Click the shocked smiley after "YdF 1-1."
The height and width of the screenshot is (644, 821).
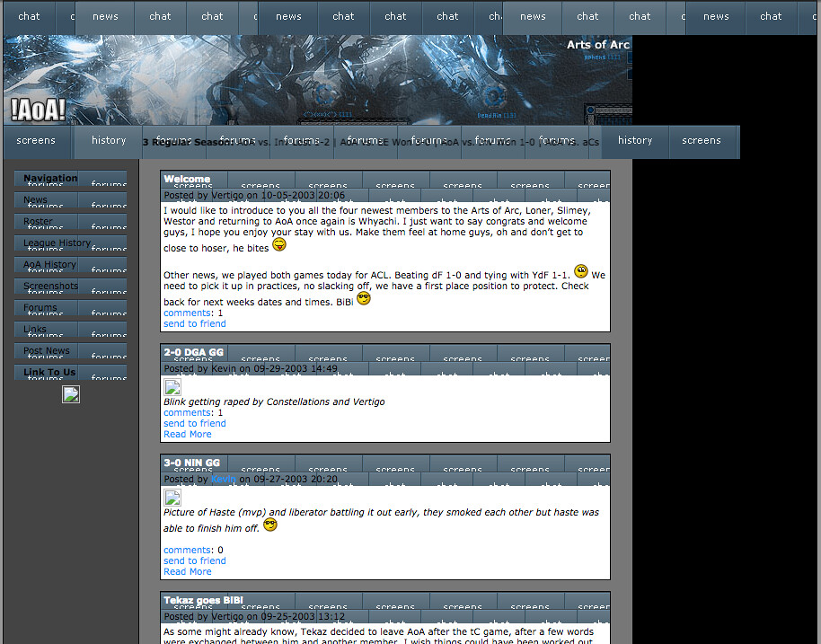(x=581, y=271)
